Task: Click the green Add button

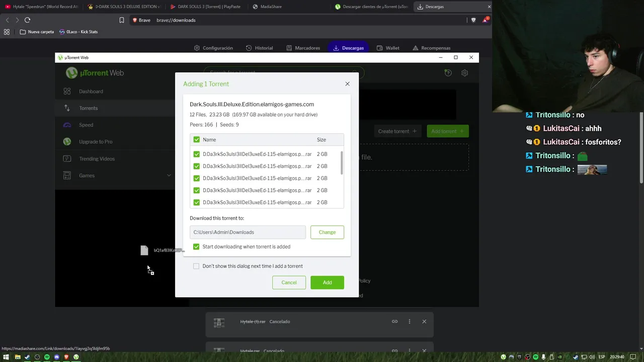Action: [x=327, y=283]
